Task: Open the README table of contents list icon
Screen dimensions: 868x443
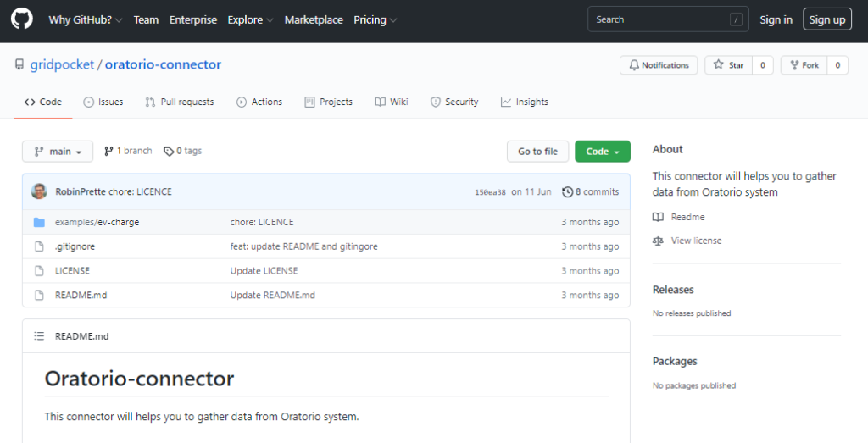Action: [x=39, y=336]
